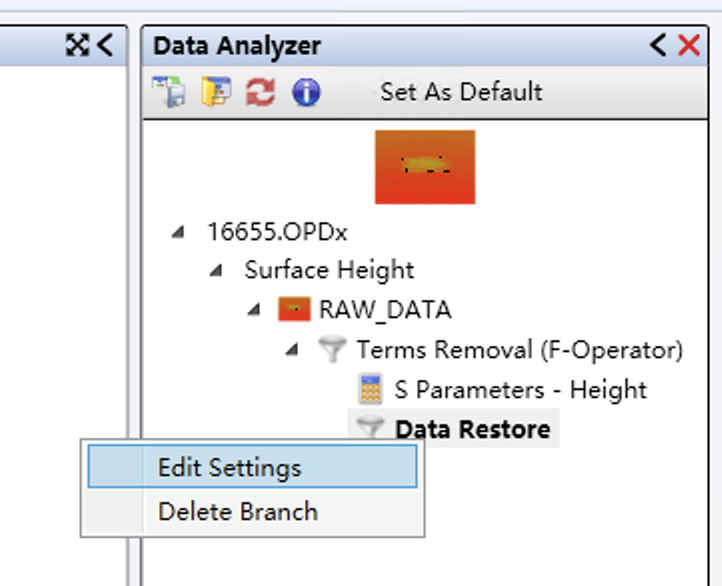Click the save analysis toolbar icon
The height and width of the screenshot is (586, 722).
coord(169,92)
